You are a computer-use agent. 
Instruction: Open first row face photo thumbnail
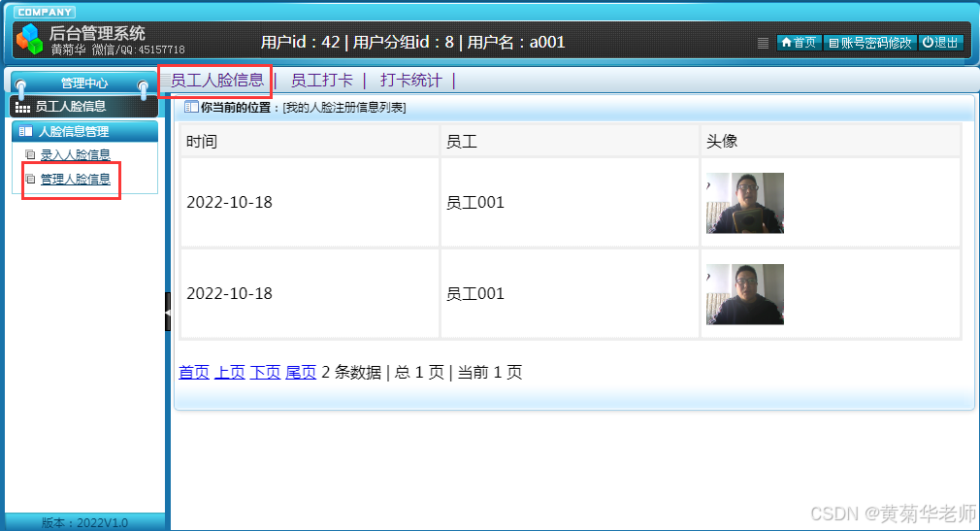[745, 203]
